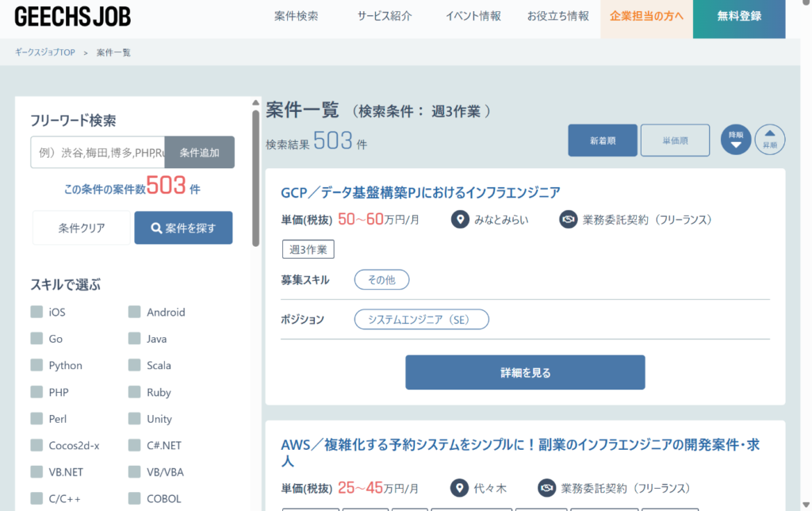Sort results by 新着順
The width and height of the screenshot is (812, 511).
tap(603, 140)
